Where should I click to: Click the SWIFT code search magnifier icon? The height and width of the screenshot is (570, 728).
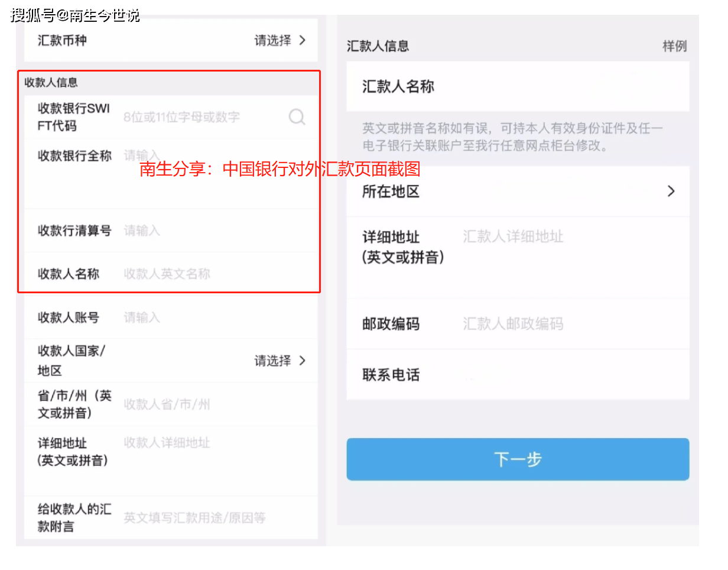click(x=297, y=117)
